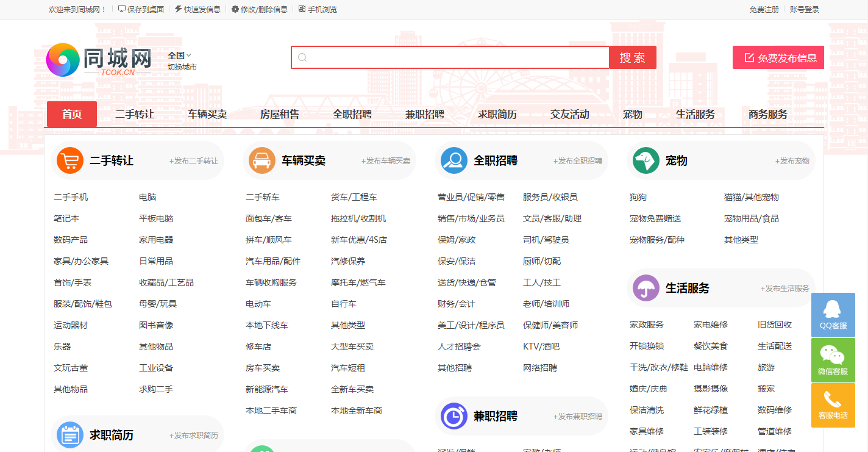Open 旧货回收 category
Image resolution: width=868 pixels, height=452 pixels.
pos(775,325)
